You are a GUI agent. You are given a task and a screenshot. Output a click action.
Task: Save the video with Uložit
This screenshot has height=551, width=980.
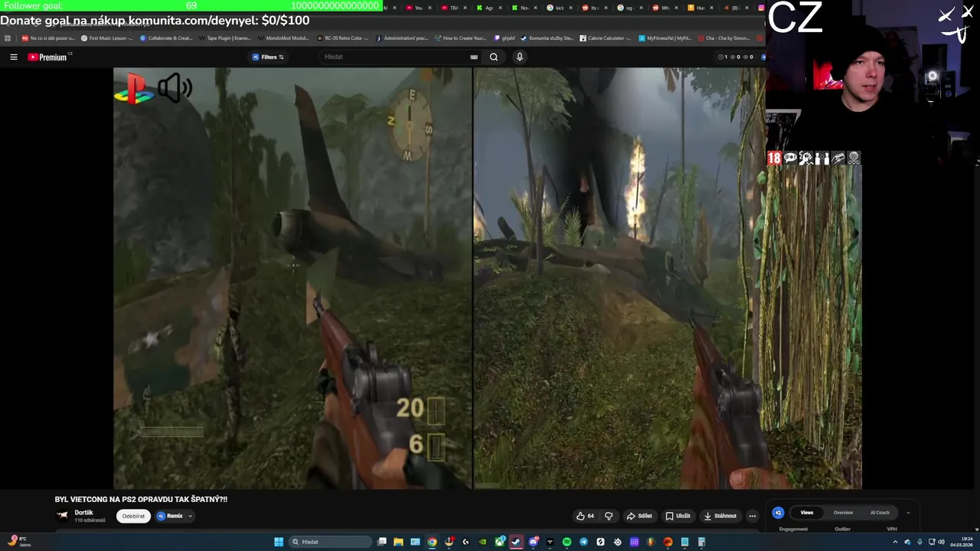coord(678,516)
